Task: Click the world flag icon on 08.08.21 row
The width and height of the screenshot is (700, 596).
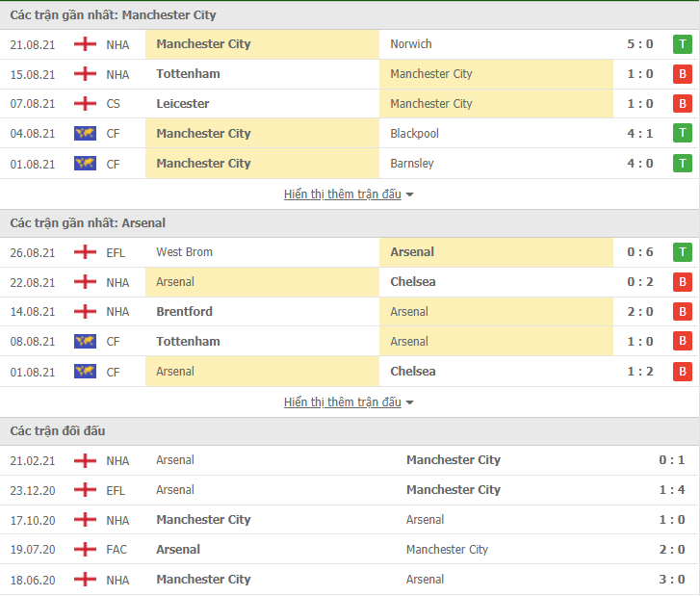Action: point(85,342)
